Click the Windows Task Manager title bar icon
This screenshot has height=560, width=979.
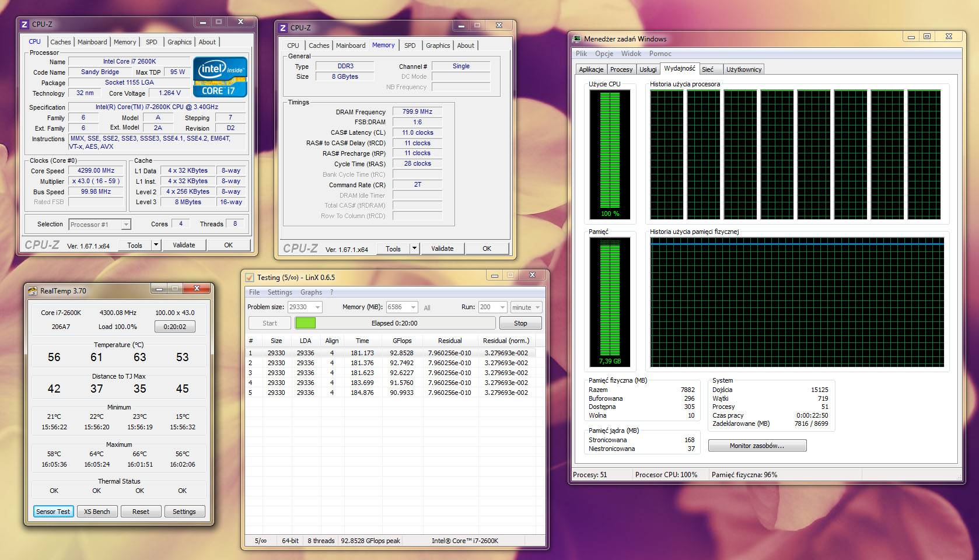tap(577, 39)
